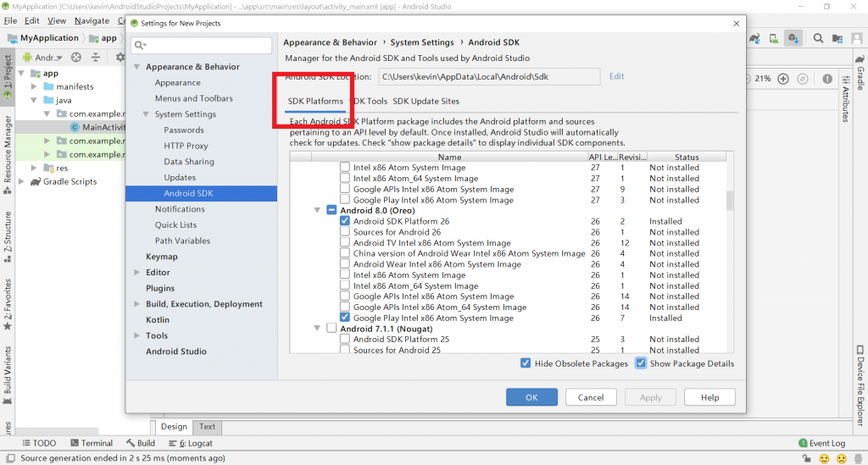
Task: Open the File menu
Action: (x=10, y=20)
